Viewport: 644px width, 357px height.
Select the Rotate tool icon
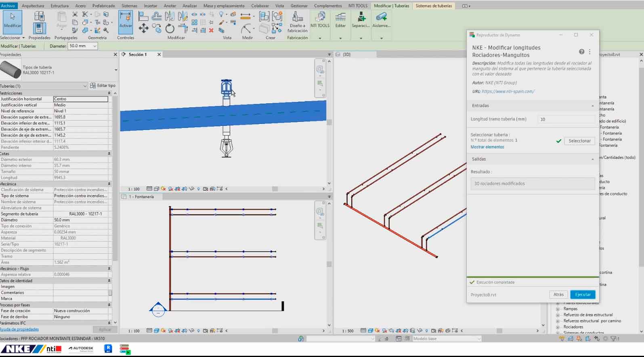click(170, 28)
